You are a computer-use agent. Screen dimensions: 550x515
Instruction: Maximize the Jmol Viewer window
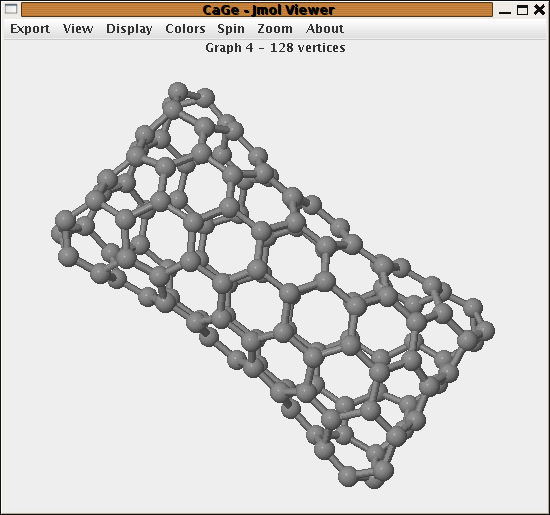522,10
